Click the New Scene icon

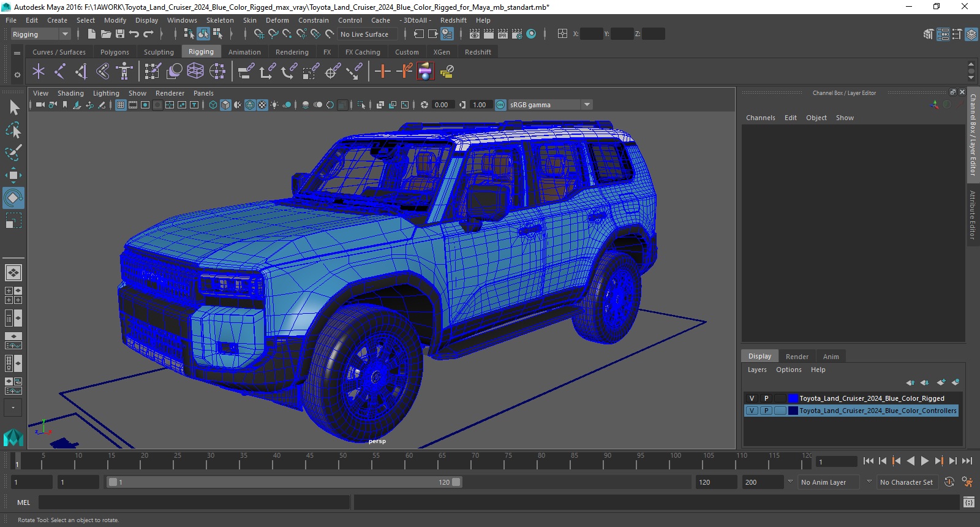pyautogui.click(x=91, y=34)
